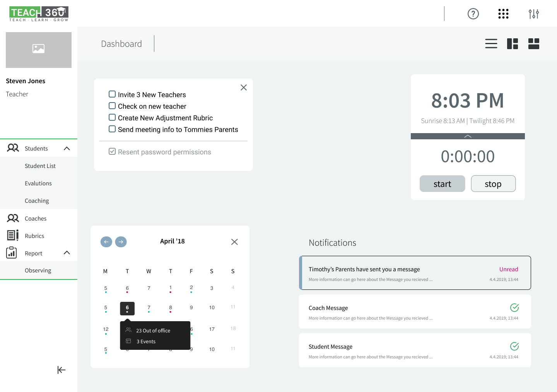Screen dimensions: 557x392
Task: Click the Steven Jones user name
Action: pos(26,81)
